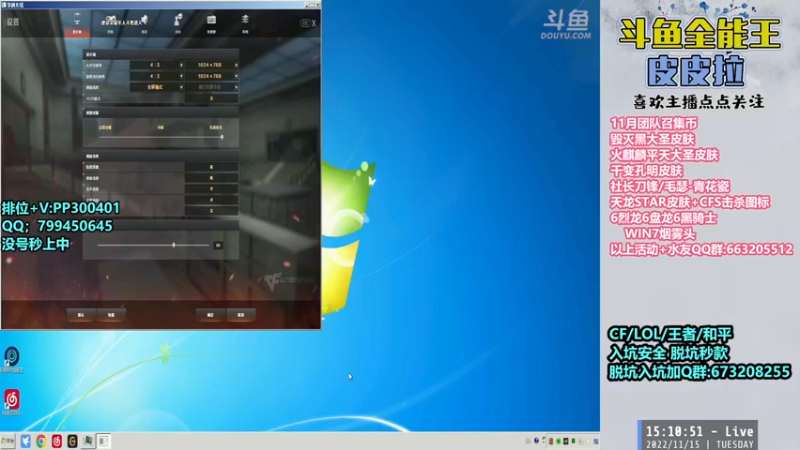The image size is (800, 450).
Task: Toggle the first detail quality row value
Action: [x=212, y=167]
